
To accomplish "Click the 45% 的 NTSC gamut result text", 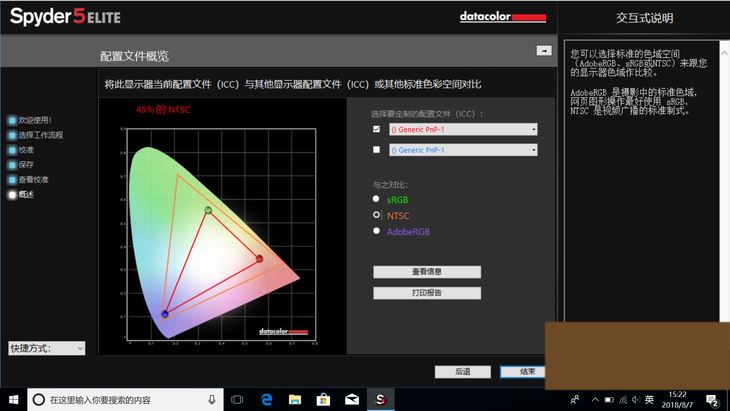I will click(163, 109).
